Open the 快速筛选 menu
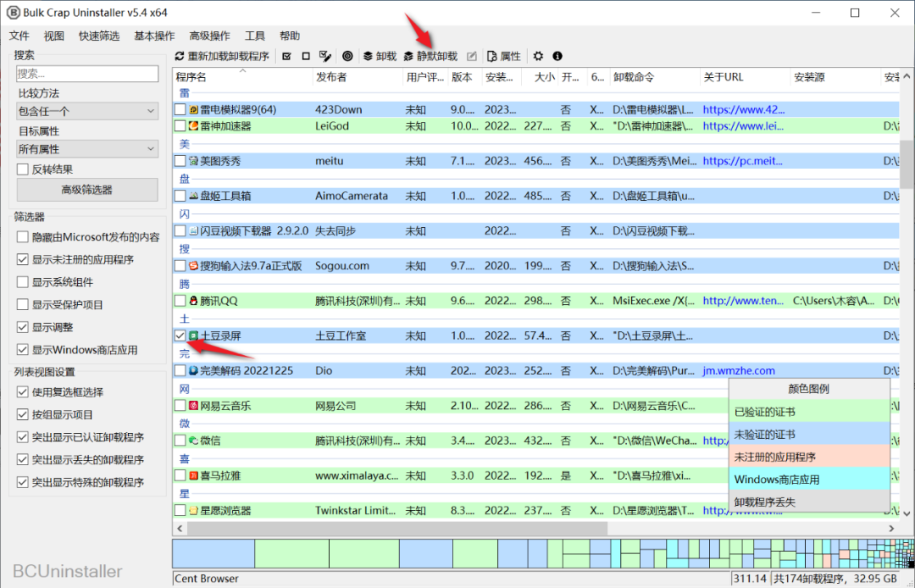This screenshot has height=588, width=915. (99, 36)
